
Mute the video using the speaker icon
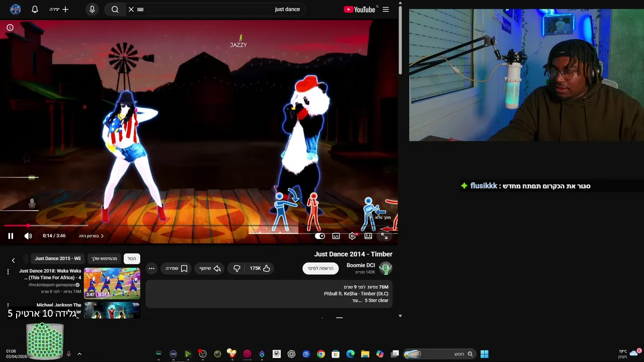(x=28, y=236)
